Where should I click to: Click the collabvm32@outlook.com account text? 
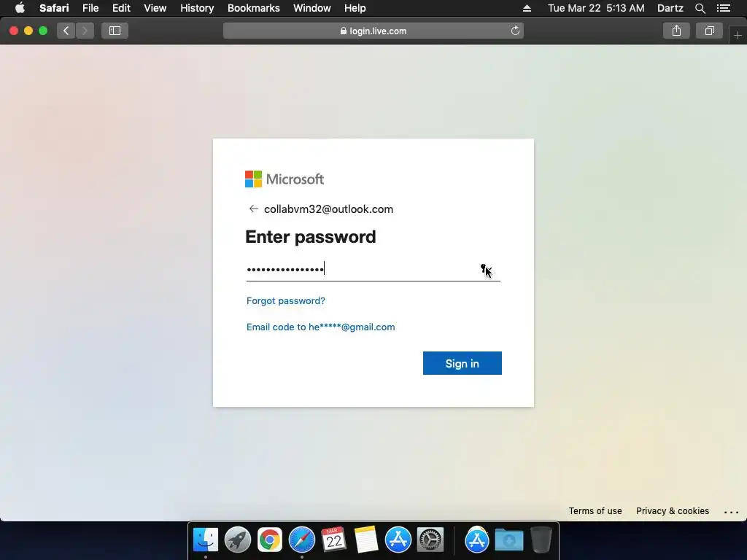(329, 209)
